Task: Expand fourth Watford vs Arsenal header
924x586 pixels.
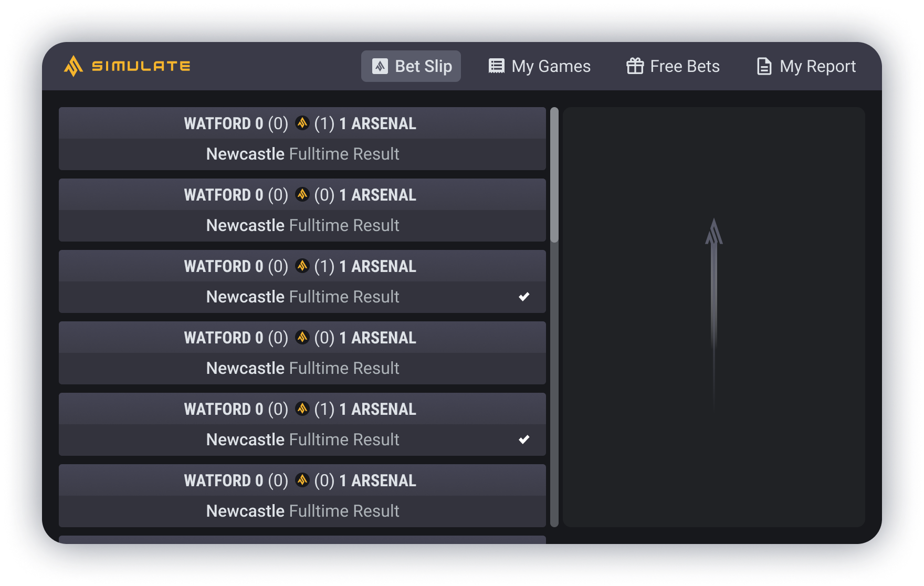Action: 302,337
